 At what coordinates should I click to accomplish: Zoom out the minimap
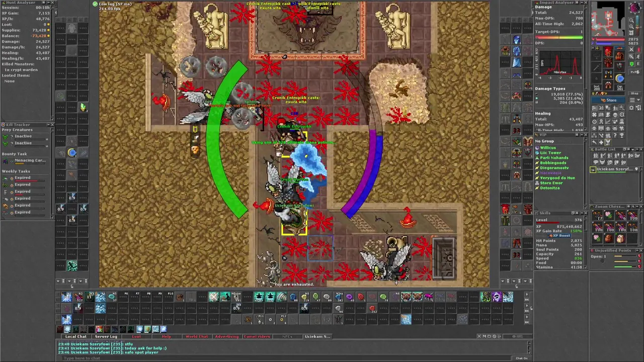click(x=631, y=20)
